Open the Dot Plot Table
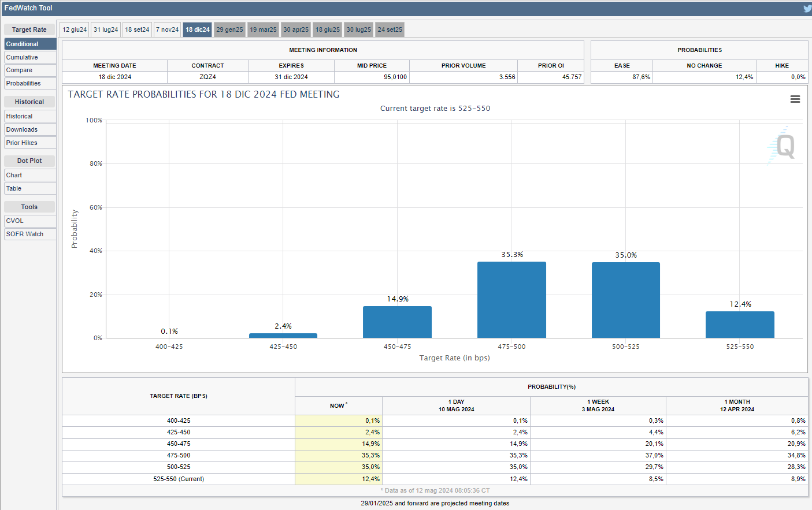This screenshot has height=510, width=812. [30, 188]
